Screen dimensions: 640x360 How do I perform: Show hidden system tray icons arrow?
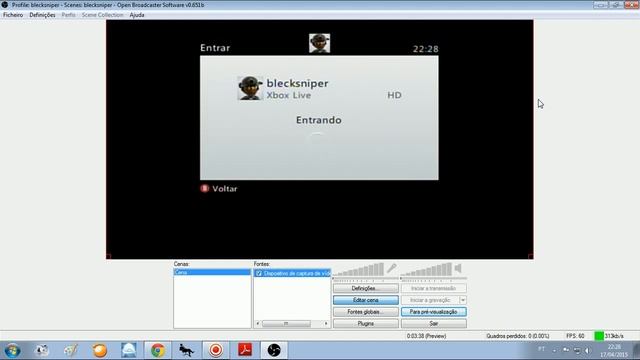tap(554, 350)
